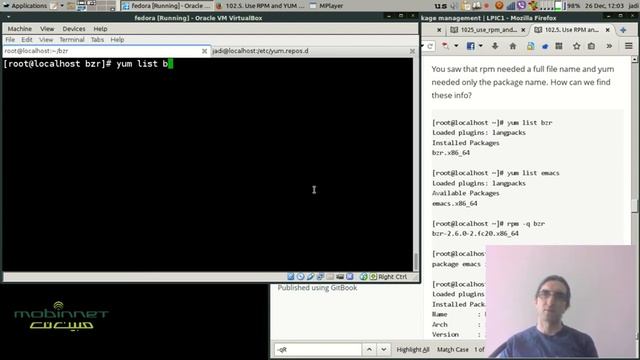Image resolution: width=640 pixels, height=360 pixels.
Task: Click the find bar search field
Action: (x=318, y=349)
